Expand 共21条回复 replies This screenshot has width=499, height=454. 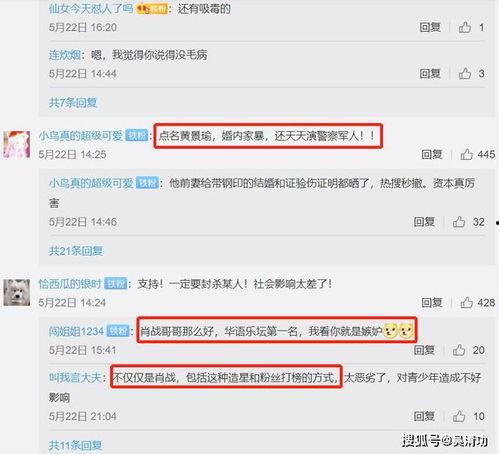76,251
